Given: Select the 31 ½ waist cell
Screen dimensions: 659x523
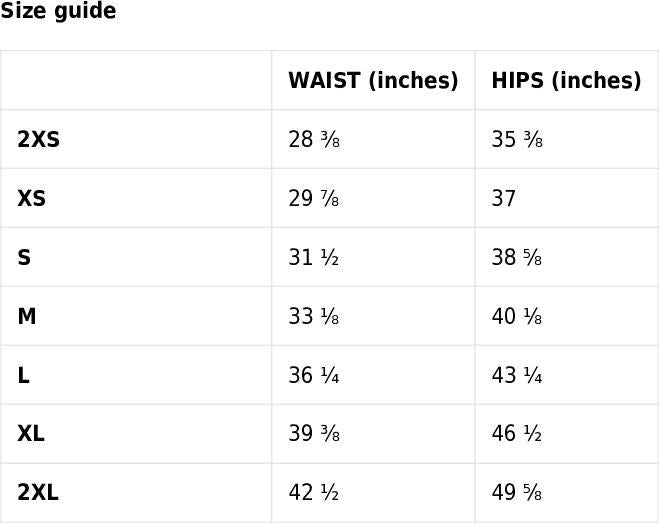Looking at the screenshot, I should (x=314, y=258).
